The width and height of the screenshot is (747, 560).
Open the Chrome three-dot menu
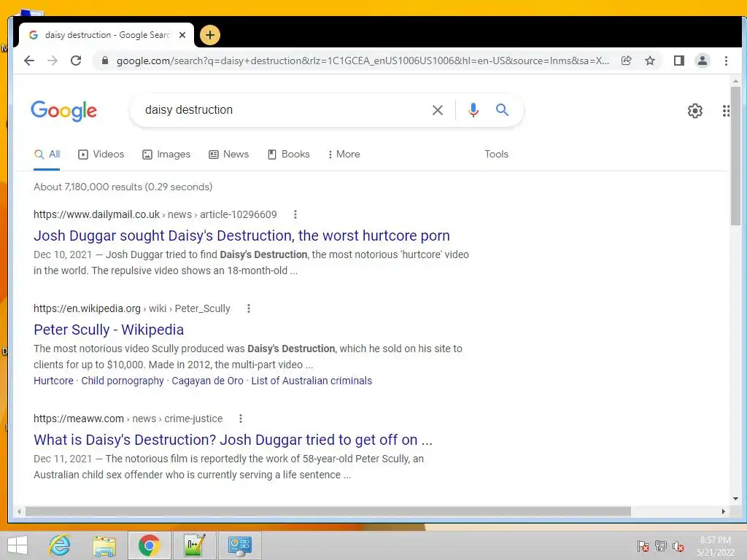[726, 61]
